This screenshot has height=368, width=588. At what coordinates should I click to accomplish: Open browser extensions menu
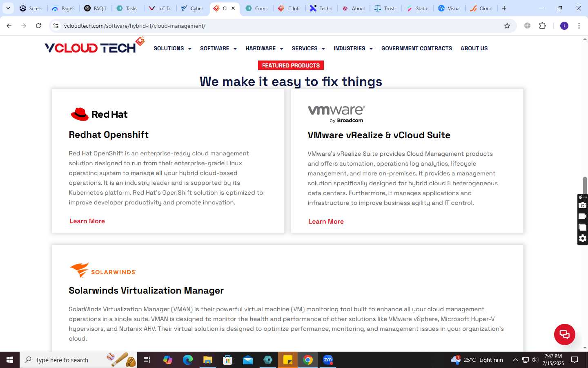[542, 26]
